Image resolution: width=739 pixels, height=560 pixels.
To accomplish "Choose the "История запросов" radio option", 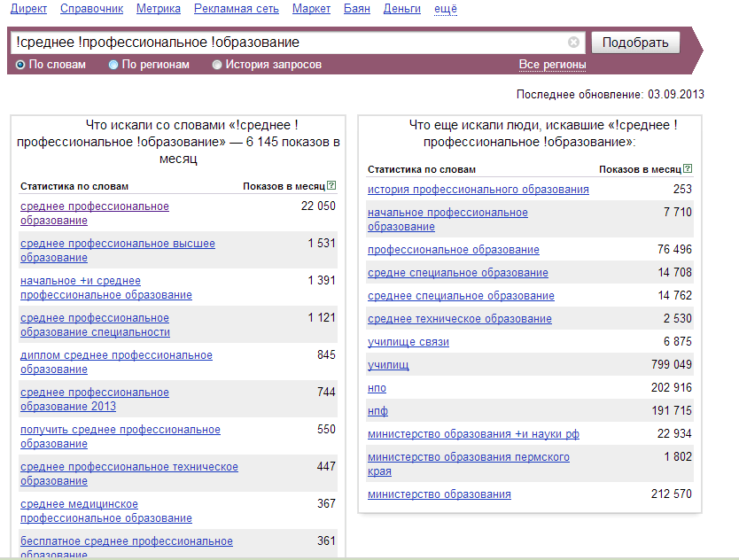I will pyautogui.click(x=217, y=65).
